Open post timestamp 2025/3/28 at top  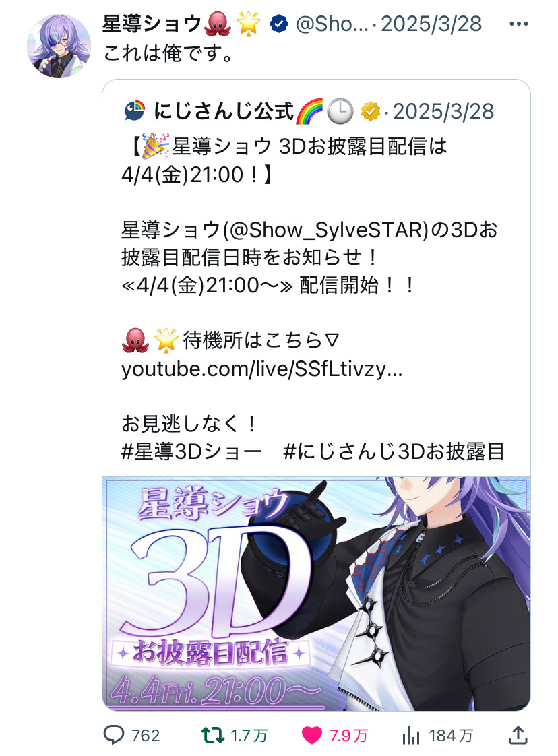pos(431,24)
